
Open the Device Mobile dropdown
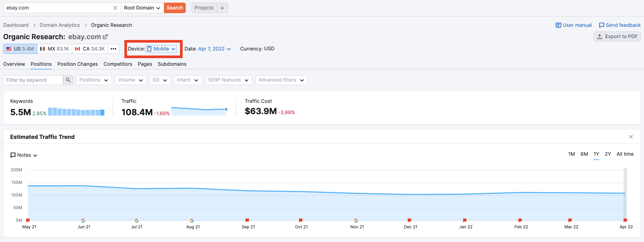click(161, 49)
